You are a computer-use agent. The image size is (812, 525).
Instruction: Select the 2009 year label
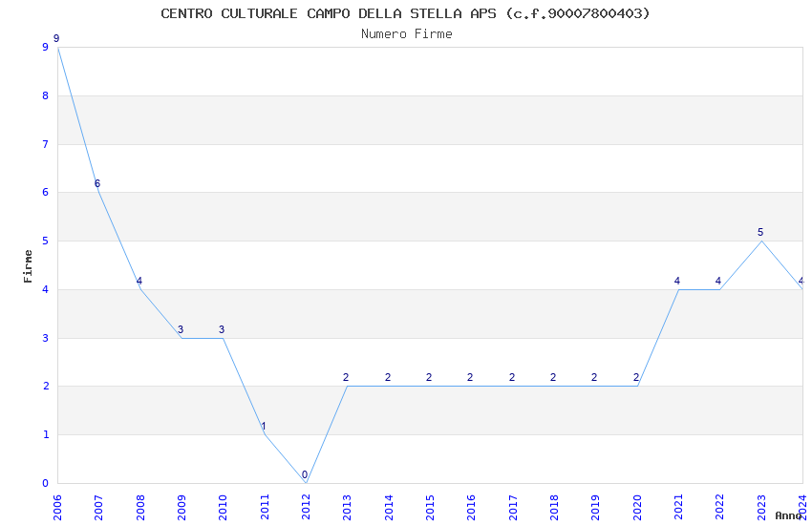click(x=182, y=508)
